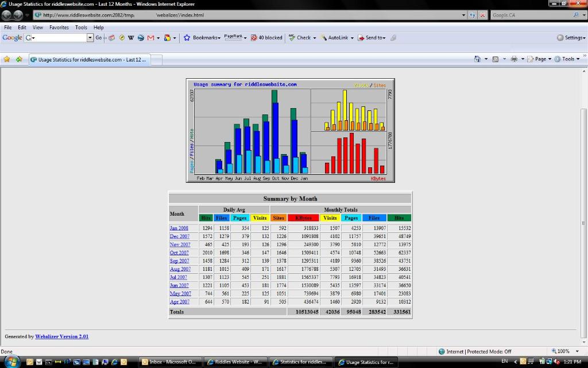Click the RSS feeds icon
Image resolution: width=588 pixels, height=368 pixels.
pyautogui.click(x=496, y=59)
